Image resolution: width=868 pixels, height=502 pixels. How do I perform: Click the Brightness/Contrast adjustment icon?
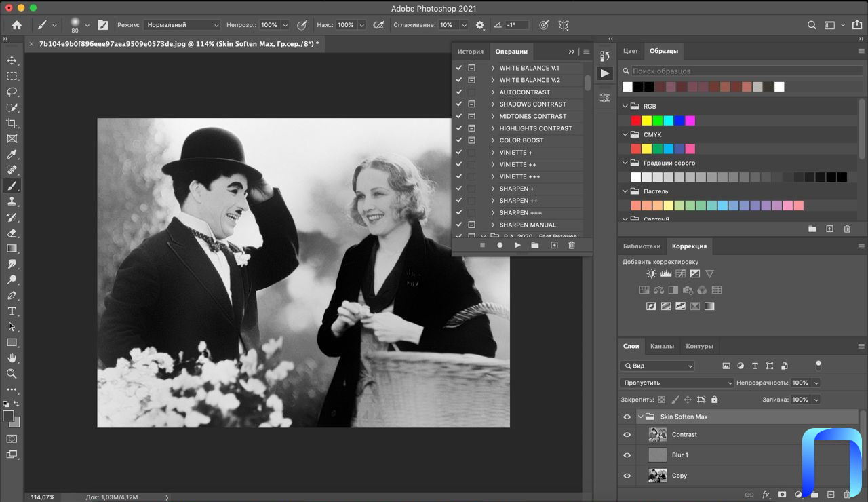[651, 274]
